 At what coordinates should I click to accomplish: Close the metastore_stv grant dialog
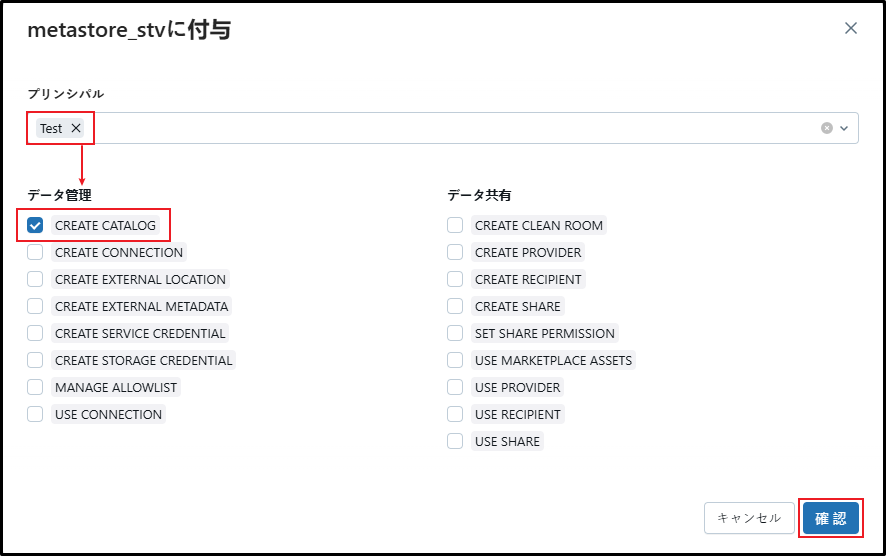(851, 28)
